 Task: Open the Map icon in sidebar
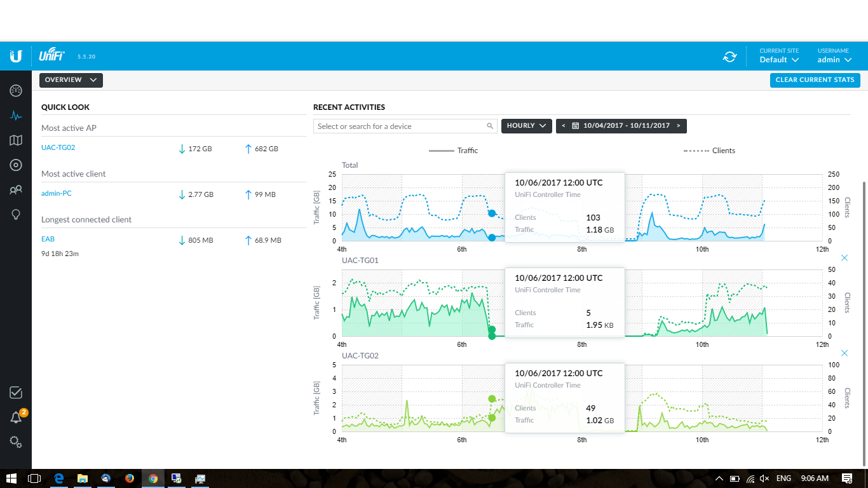[16, 140]
